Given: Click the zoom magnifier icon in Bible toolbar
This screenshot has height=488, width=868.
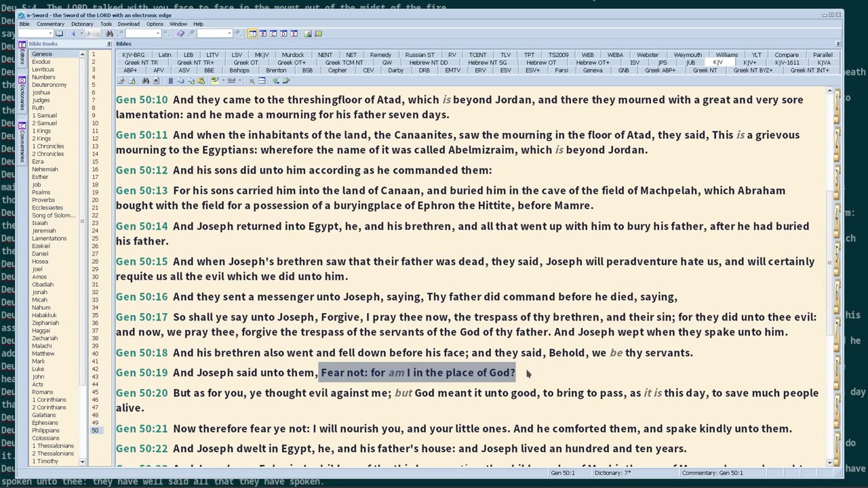Looking at the screenshot, I should tap(251, 81).
